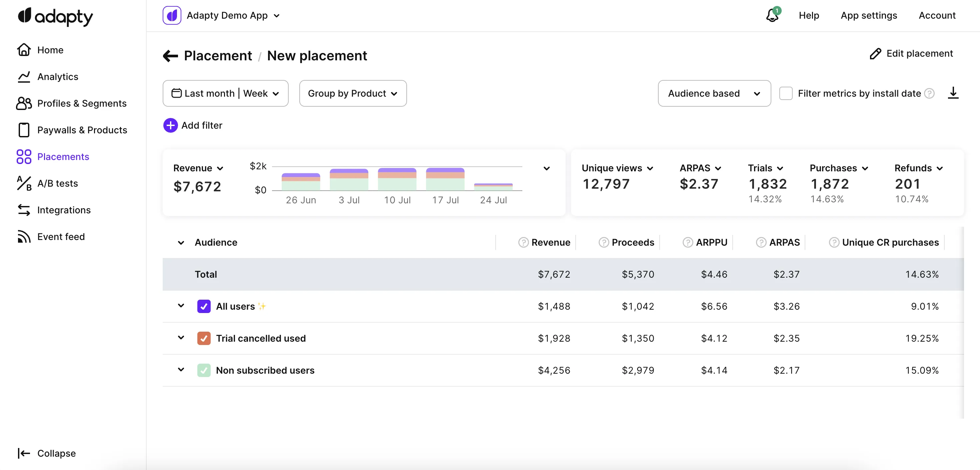This screenshot has height=470, width=980.
Task: Toggle the green Non subscribed users swatch
Action: coord(204,370)
